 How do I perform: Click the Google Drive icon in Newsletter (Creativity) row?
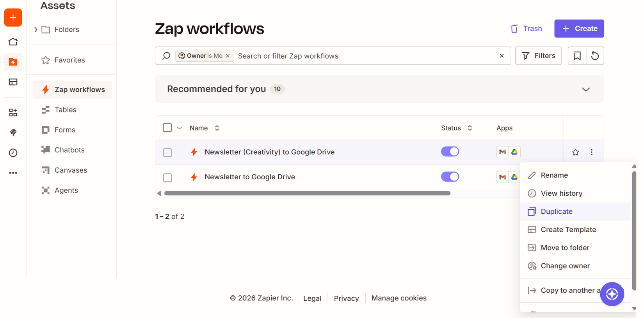point(514,152)
